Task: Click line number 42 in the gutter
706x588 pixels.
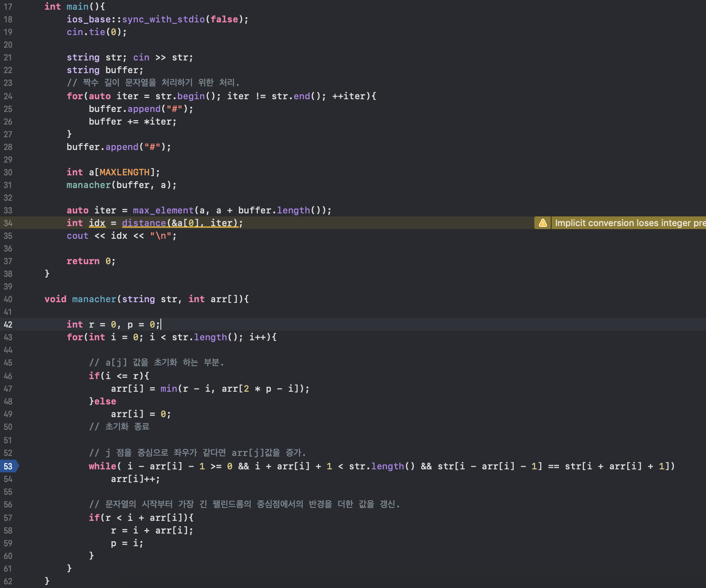Action: 8,325
